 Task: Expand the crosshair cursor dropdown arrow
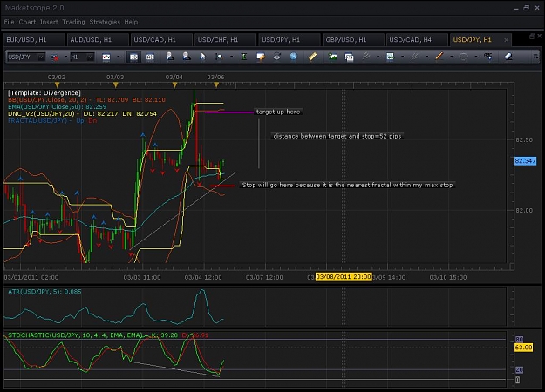pos(231,57)
